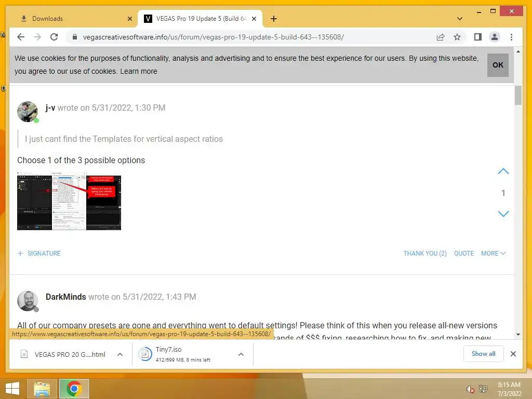Open the Chrome profile menu

click(x=495, y=37)
